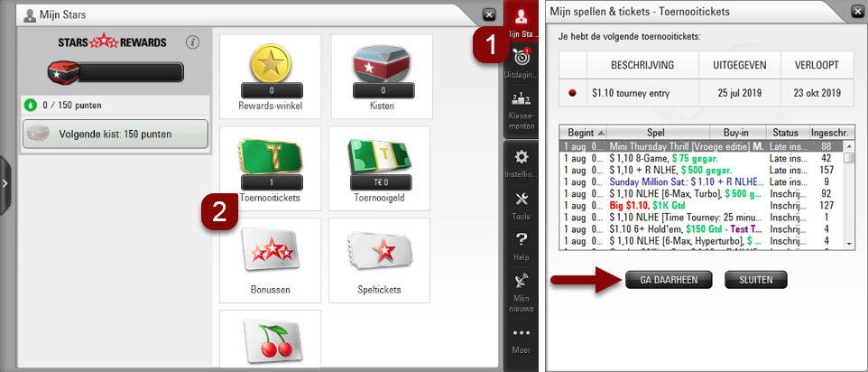The image size is (868, 372).
Task: Click the BESCHRIJVING ticket table header
Action: point(642,65)
